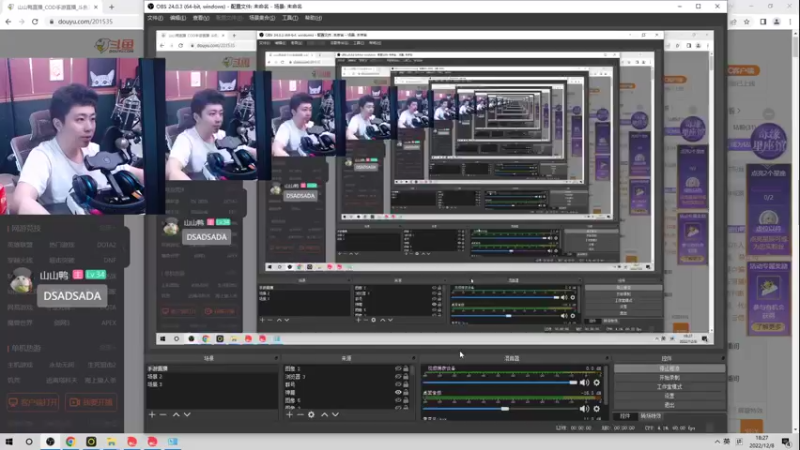The height and width of the screenshot is (450, 800).
Task: Move the selected scene up
Action: click(176, 415)
